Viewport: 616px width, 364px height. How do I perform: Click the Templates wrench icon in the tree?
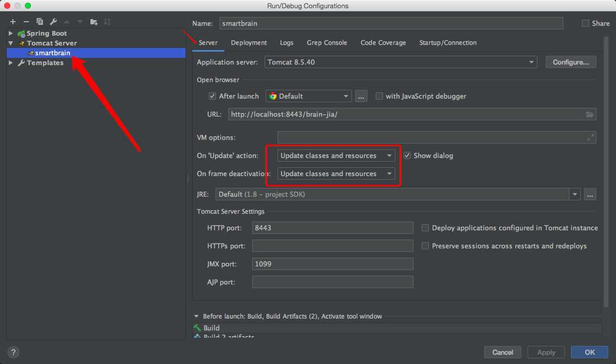point(21,63)
